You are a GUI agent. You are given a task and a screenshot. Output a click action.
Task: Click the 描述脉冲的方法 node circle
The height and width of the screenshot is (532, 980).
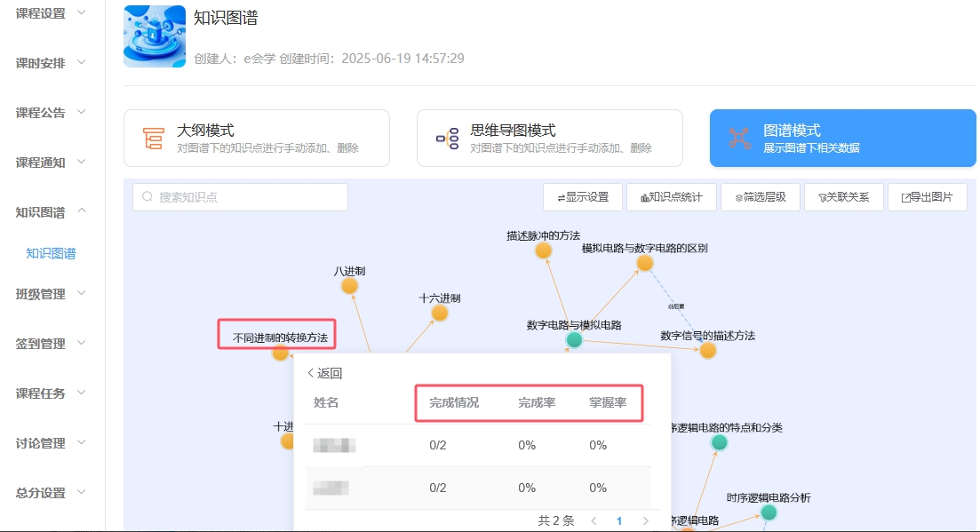(544, 250)
